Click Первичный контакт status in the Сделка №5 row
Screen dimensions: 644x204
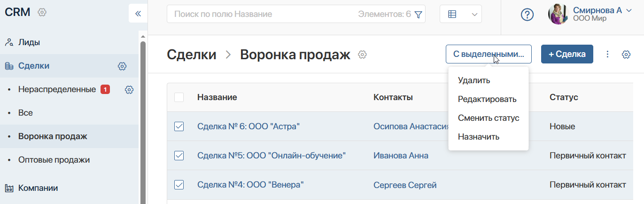point(588,156)
